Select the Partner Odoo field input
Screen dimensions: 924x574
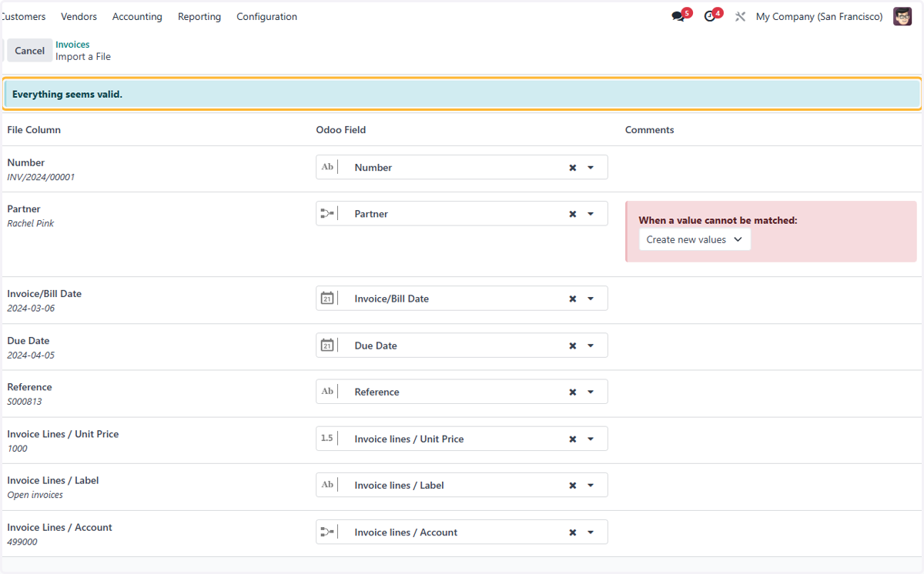pos(462,214)
